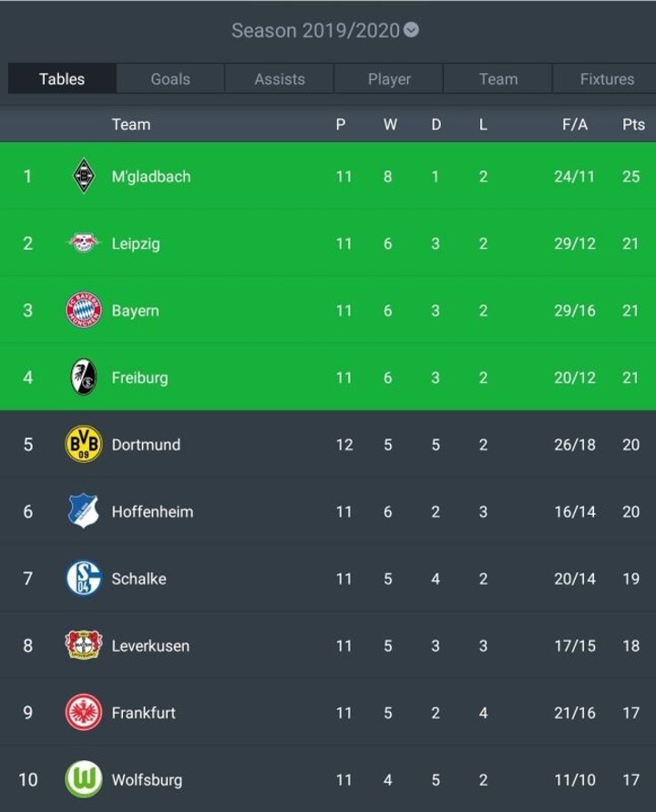The width and height of the screenshot is (656, 812).
Task: Tap the Wolfsburg green logo
Action: (83, 779)
